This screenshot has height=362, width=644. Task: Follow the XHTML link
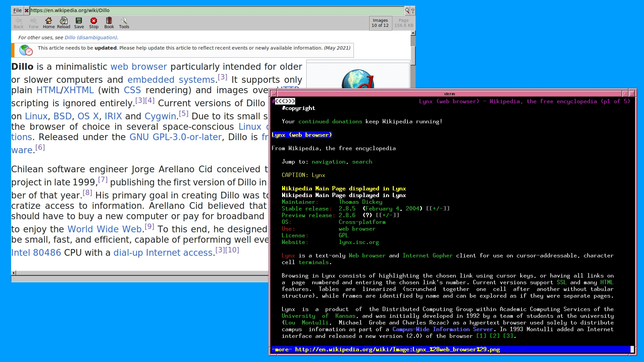pyautogui.click(x=78, y=90)
